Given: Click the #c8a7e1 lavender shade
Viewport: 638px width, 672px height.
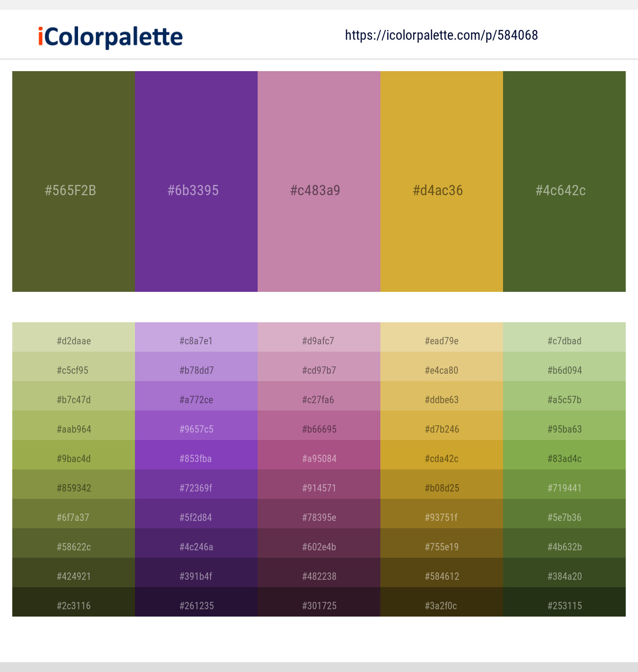Looking at the screenshot, I should click(x=196, y=340).
